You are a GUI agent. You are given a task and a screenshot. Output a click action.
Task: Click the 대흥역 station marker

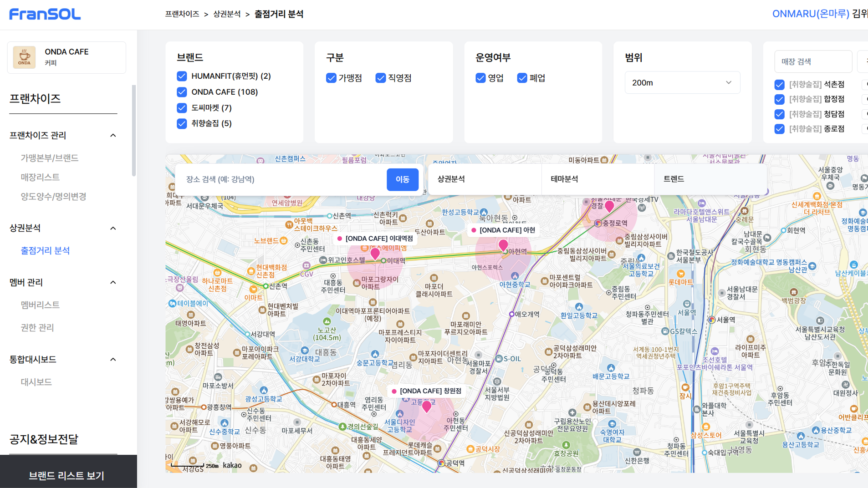pyautogui.click(x=334, y=405)
